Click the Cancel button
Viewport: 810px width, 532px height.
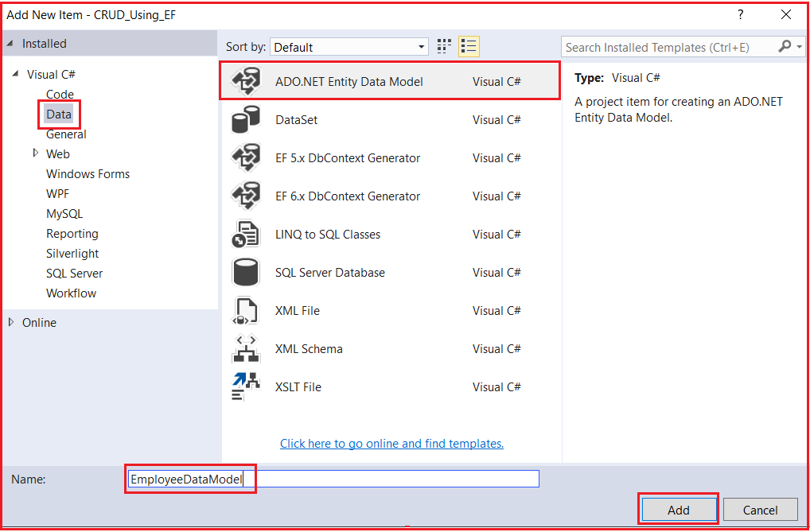(761, 510)
